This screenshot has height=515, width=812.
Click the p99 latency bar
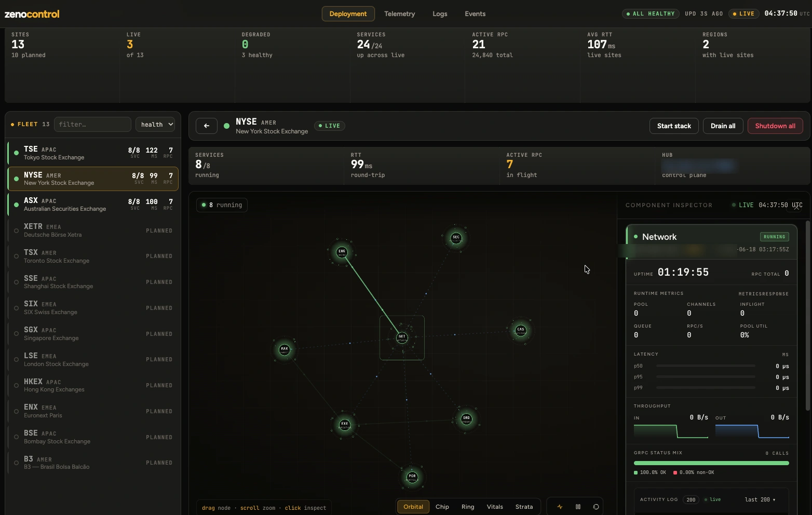706,388
